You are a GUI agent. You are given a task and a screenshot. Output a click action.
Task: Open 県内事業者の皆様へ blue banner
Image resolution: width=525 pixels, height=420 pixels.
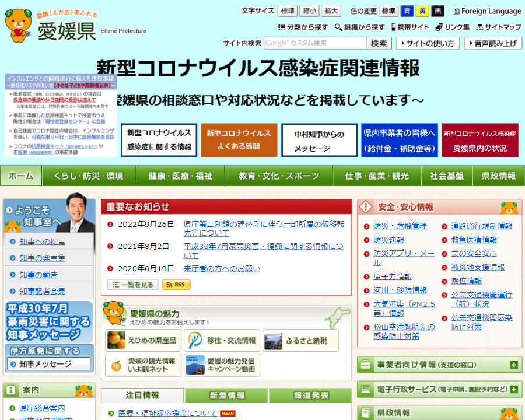[x=400, y=140]
